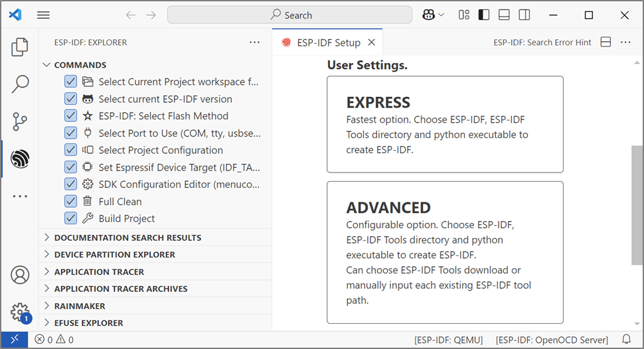644x349 pixels.
Task: Uncheck Select Project Configuration checkbox
Action: 70,150
